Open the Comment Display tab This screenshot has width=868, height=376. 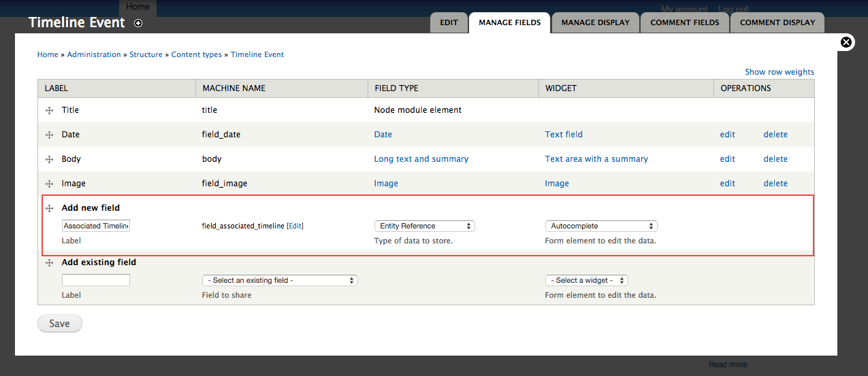pyautogui.click(x=777, y=22)
